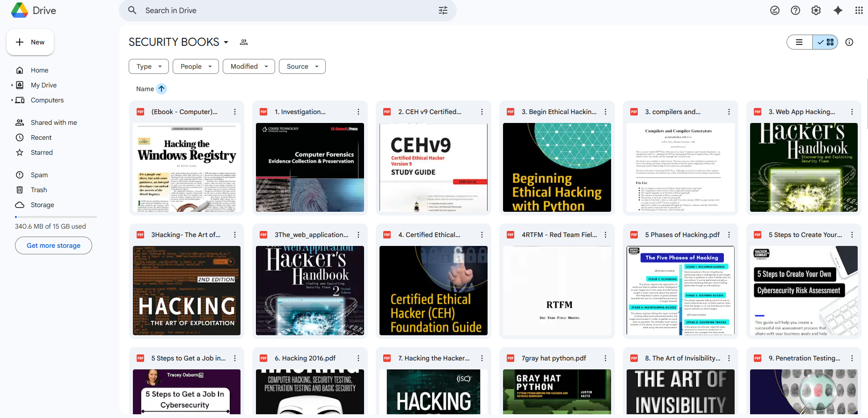Open more actions for 7gray hat python.pdf
The height and width of the screenshot is (418, 868).
tap(605, 358)
